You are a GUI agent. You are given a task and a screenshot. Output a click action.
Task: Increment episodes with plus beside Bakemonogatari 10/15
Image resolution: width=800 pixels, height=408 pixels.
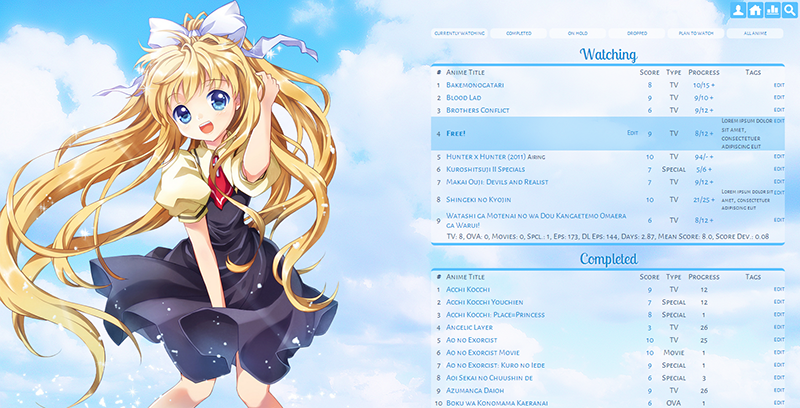712,85
